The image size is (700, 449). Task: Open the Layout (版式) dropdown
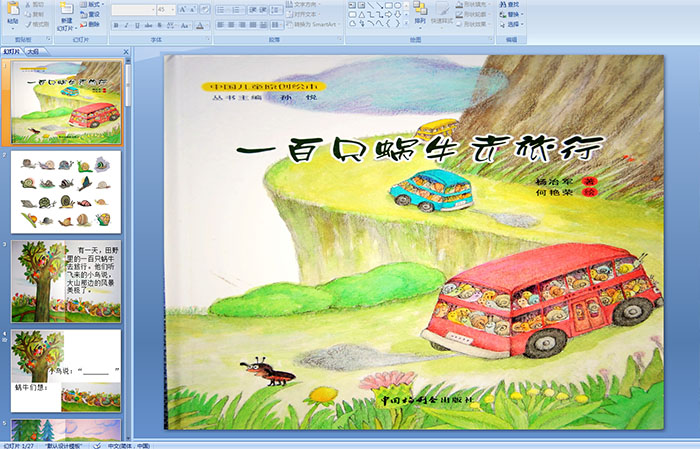tap(92, 4)
